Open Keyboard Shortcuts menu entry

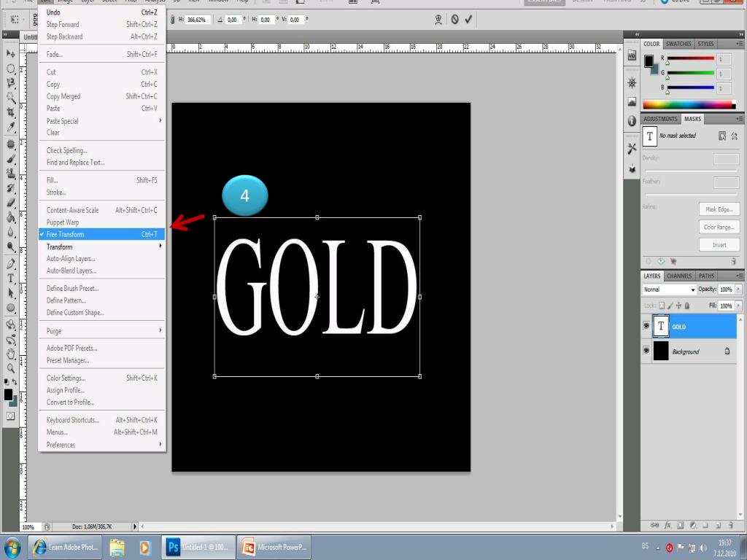pos(102,420)
